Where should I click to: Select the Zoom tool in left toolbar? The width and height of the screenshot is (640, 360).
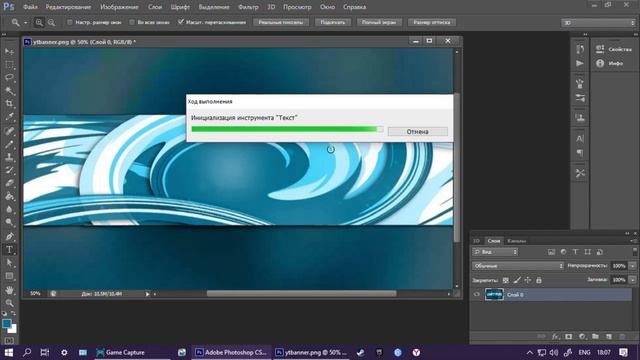9,303
